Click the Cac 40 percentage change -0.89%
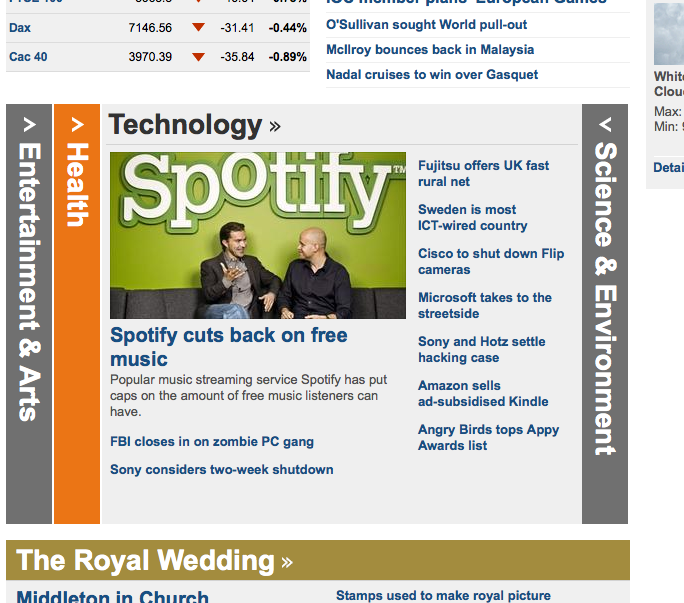This screenshot has width=684, height=603. click(x=287, y=57)
